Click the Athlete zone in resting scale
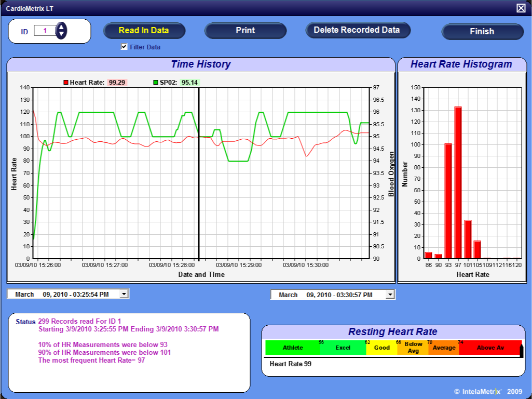Viewport: 532px width, 399px height. pos(292,348)
